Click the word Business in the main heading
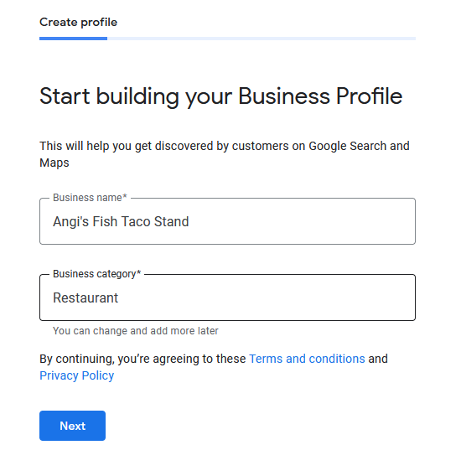This screenshot has width=461, height=476. click(x=284, y=96)
